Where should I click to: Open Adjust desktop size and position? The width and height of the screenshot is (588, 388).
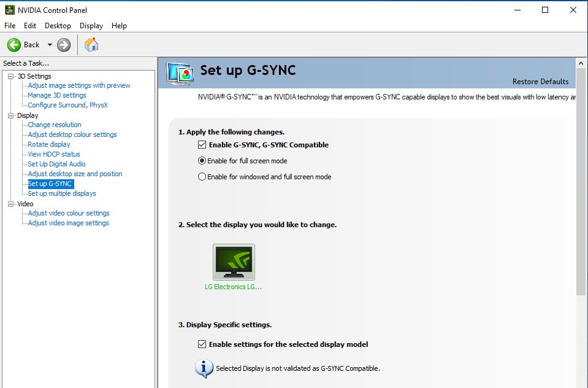point(75,174)
